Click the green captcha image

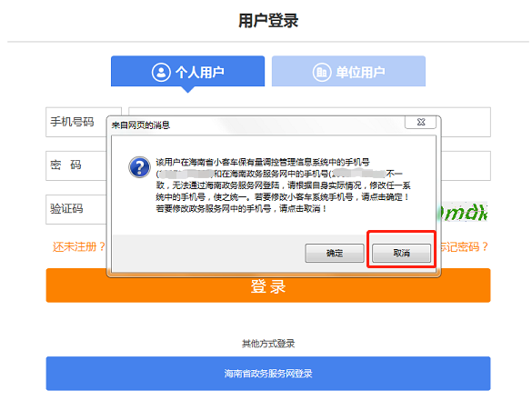465,212
